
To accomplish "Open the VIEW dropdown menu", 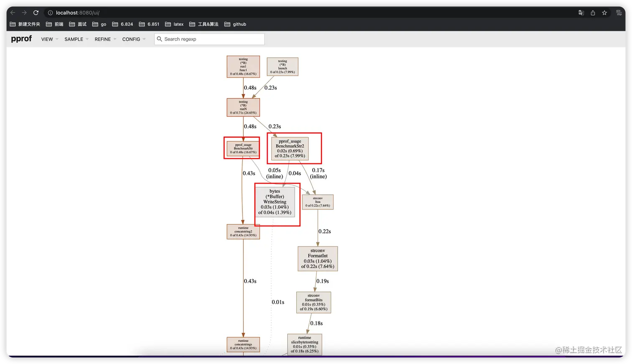I will coord(50,39).
